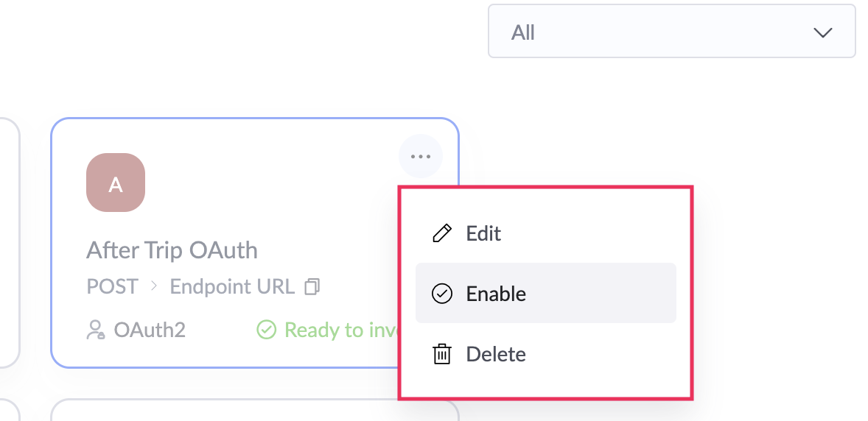Copy the Endpoint URL using copy icon
Viewport: 868px width, 421px height.
[x=312, y=286]
